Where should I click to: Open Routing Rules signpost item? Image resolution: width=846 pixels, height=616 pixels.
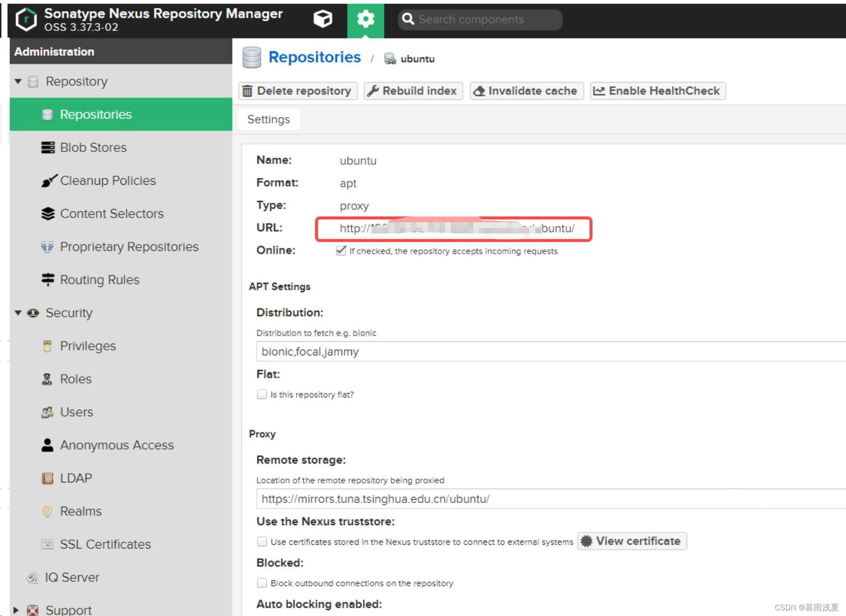(99, 280)
